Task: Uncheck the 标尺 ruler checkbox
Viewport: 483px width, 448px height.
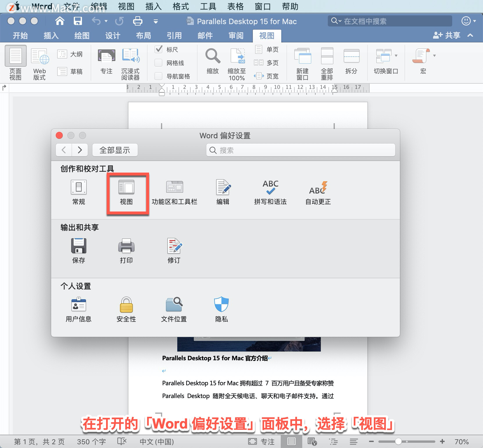Action: tap(159, 49)
